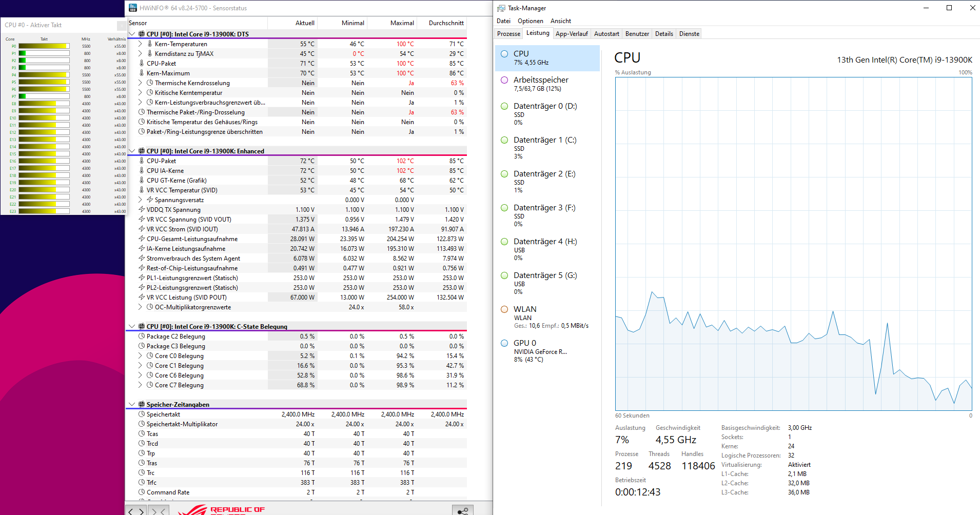
Task: Expand Kritische Kerntemperatur row
Action: (140, 92)
